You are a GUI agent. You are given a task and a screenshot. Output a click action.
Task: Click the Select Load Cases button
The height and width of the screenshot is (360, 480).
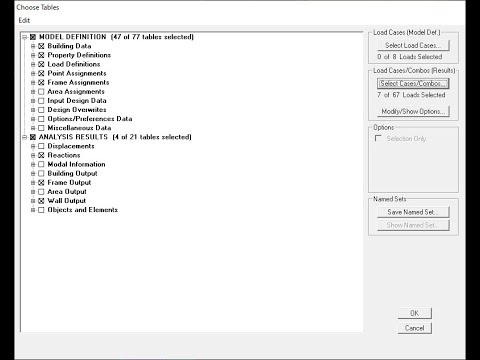[413, 45]
